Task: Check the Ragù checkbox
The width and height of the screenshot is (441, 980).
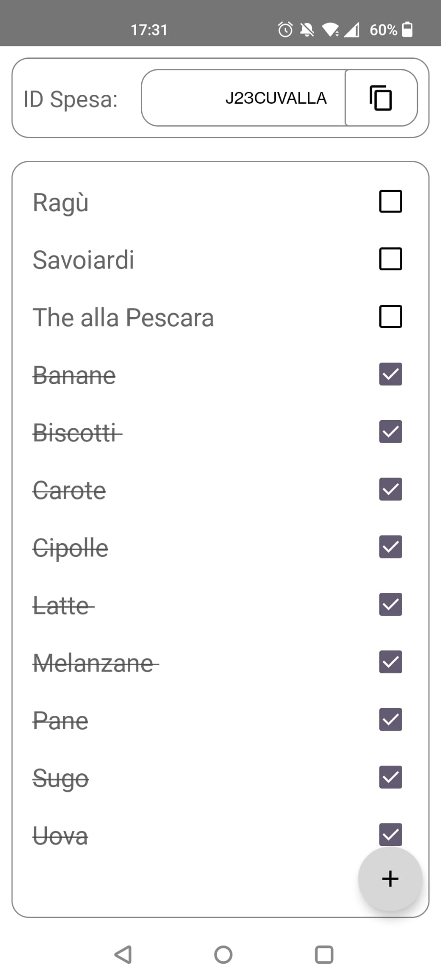Action: coord(390,201)
